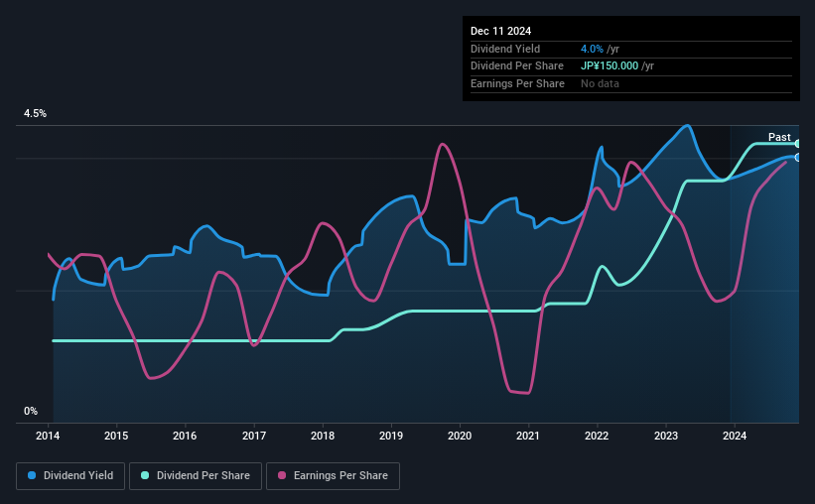Click the tooltip Dividend Per Share label

(516, 66)
